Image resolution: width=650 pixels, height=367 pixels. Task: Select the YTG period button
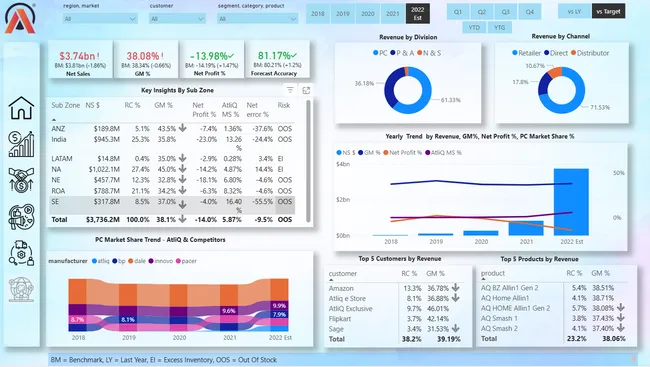click(x=500, y=27)
